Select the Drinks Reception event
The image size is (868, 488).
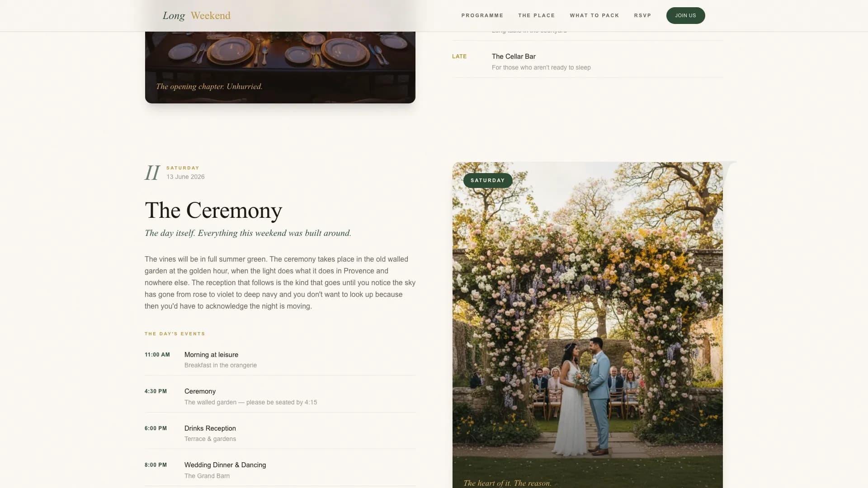(x=210, y=428)
